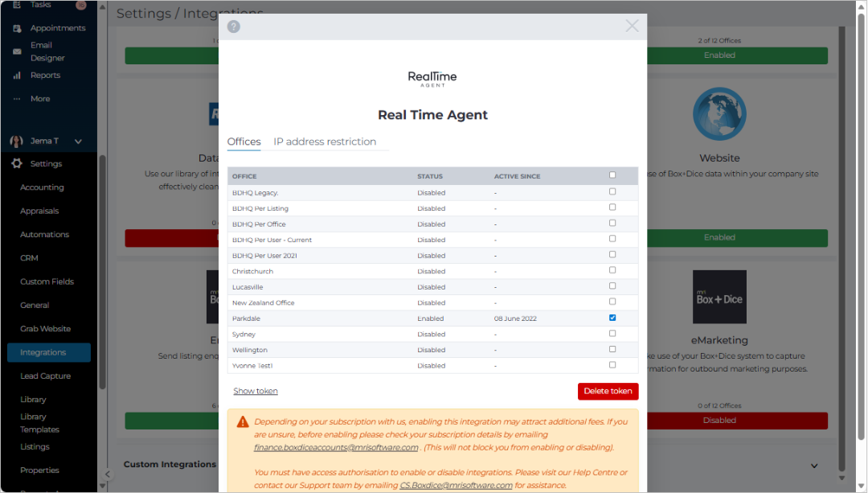Click the Delete token button
The image size is (868, 493).
click(x=608, y=391)
